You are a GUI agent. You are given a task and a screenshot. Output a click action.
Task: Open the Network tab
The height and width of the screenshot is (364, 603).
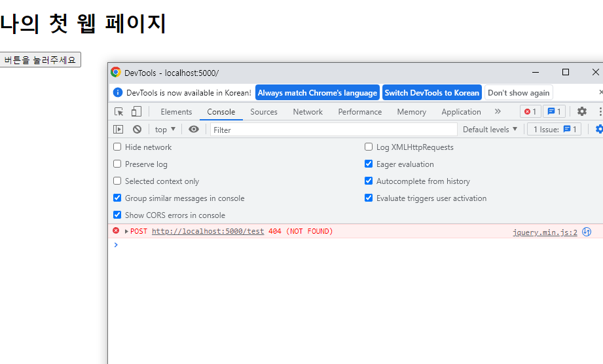(x=308, y=112)
